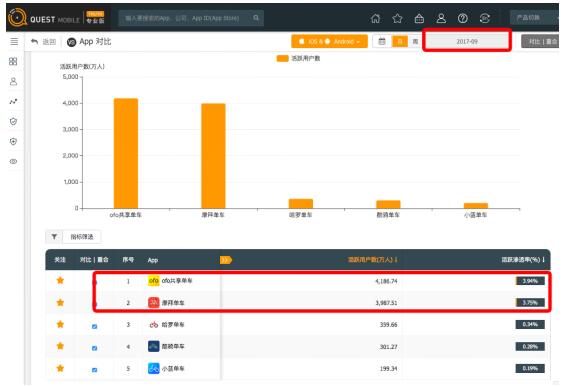Click the 序号 column header

pyautogui.click(x=128, y=260)
